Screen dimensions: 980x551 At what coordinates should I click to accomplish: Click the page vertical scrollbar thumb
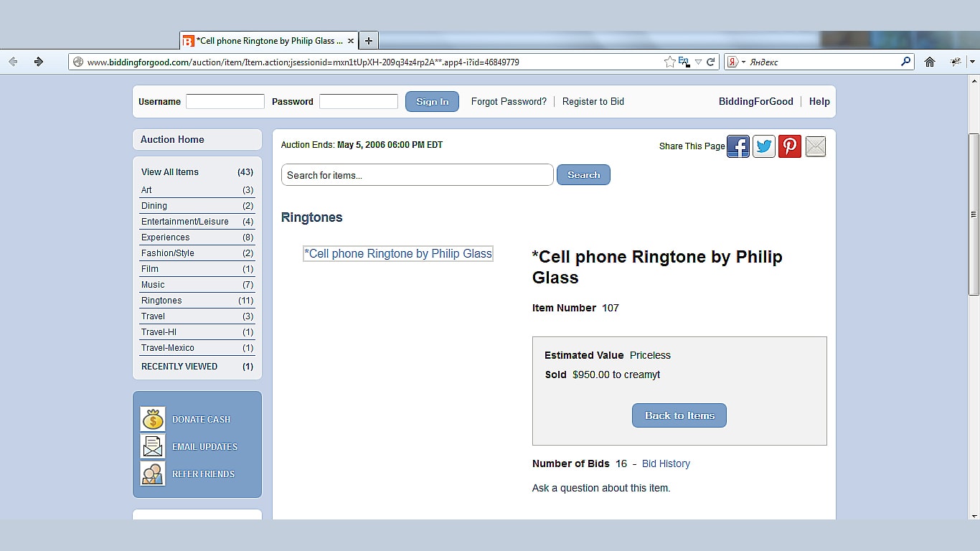974,215
